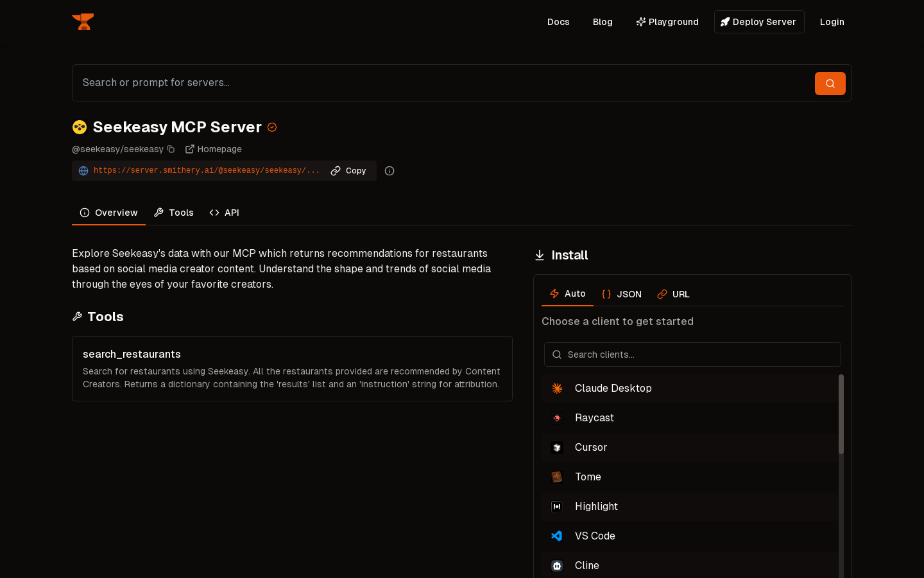Focus the Search or prompt for servers field
The height and width of the screenshot is (578, 924).
443,83
